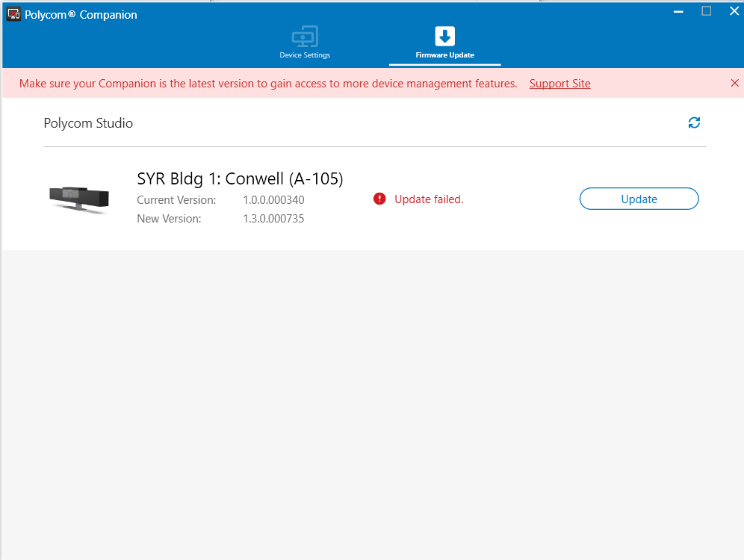Open the Support Site link
This screenshot has width=744, height=560.
coord(559,84)
